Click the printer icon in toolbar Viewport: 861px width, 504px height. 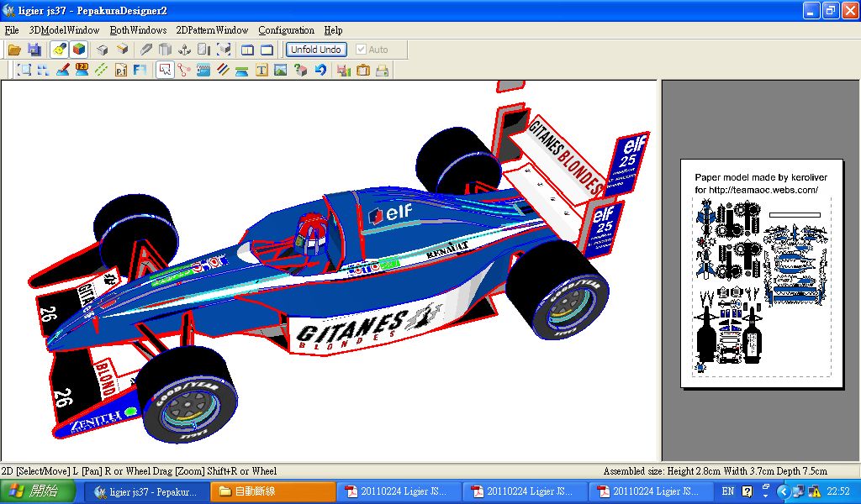[x=383, y=71]
